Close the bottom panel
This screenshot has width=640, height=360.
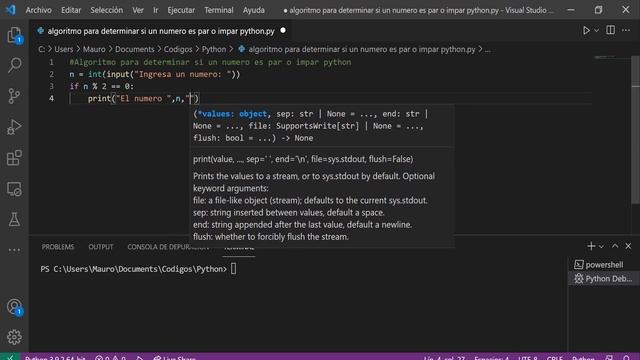(x=628, y=246)
